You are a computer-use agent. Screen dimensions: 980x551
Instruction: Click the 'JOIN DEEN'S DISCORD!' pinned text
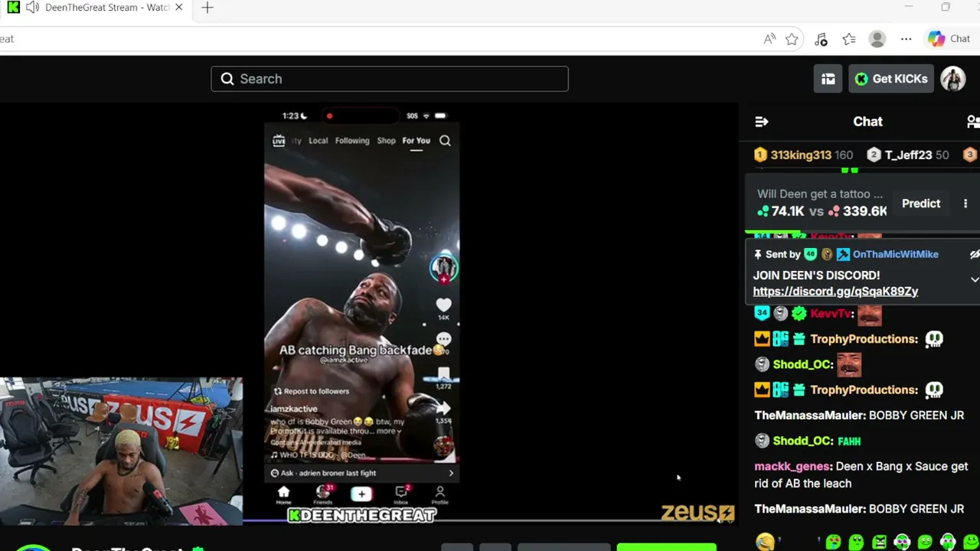(x=816, y=275)
